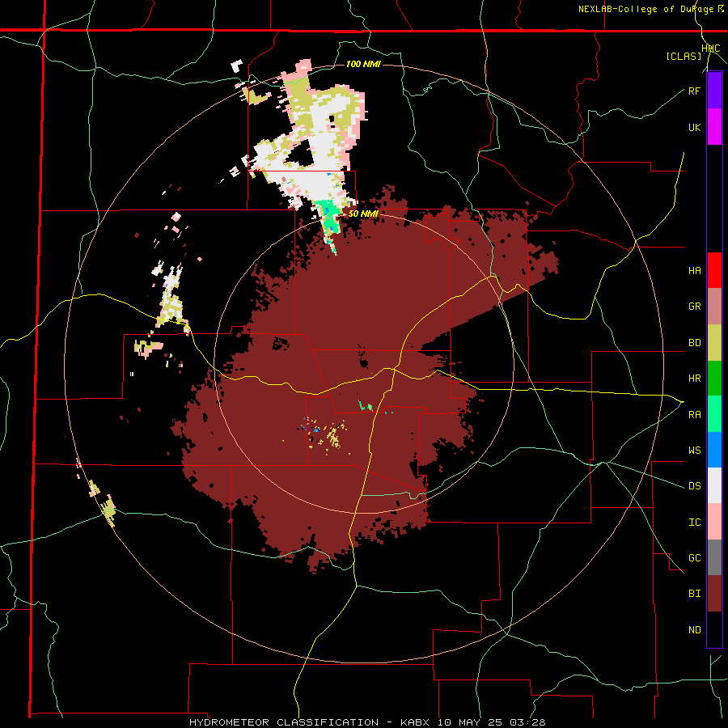Click the dark green HR legend swatch

(714, 378)
